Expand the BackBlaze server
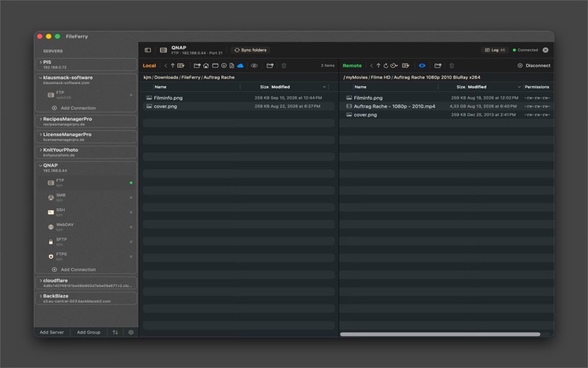Screen dimensions: 588x368 (x=40, y=296)
